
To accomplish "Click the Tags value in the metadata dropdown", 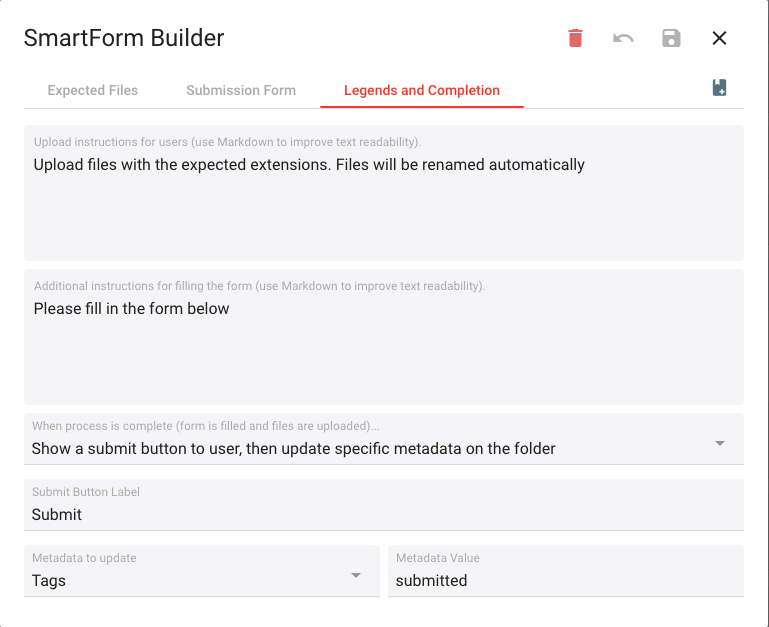I will [x=49, y=580].
